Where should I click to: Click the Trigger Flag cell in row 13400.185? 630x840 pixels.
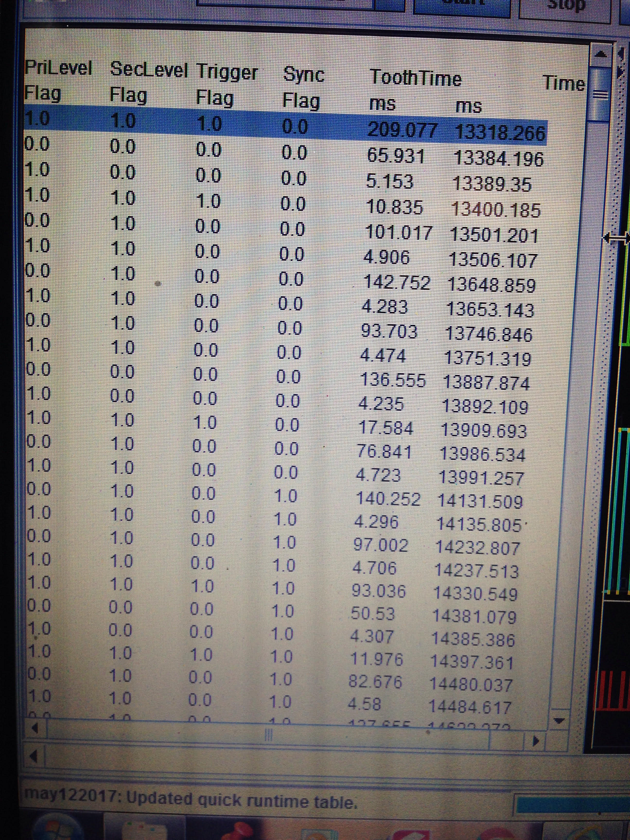(208, 201)
